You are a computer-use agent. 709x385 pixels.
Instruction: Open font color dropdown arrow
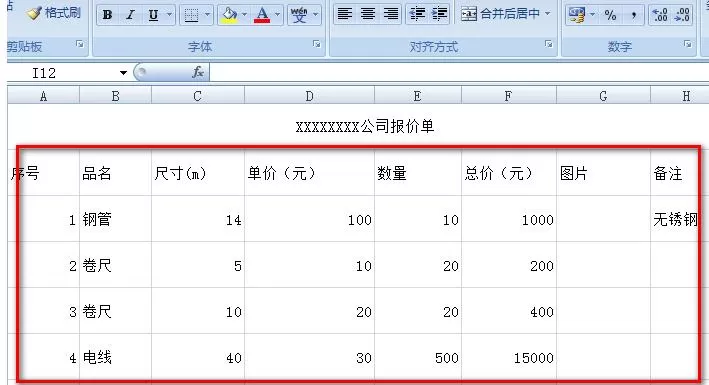pos(278,15)
